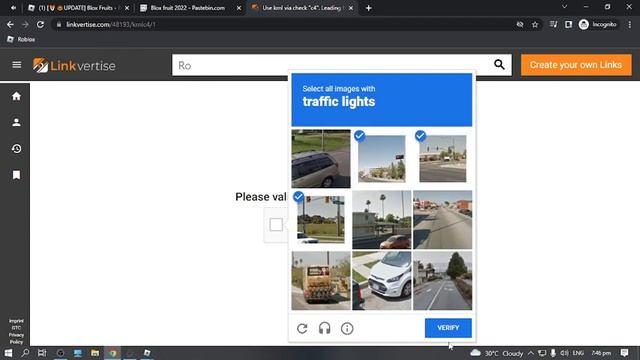Screen dimensions: 640x360
Task: Click the Chrome taskbar icon
Action: [113, 353]
